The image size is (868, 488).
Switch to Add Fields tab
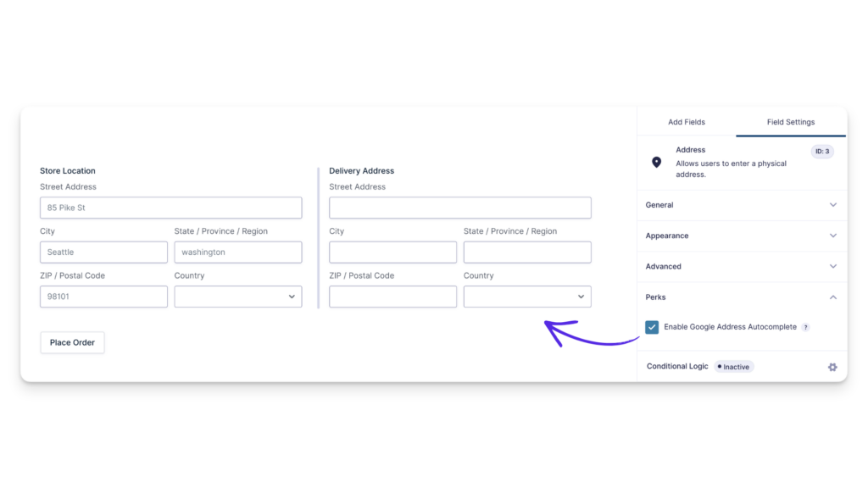(x=687, y=122)
